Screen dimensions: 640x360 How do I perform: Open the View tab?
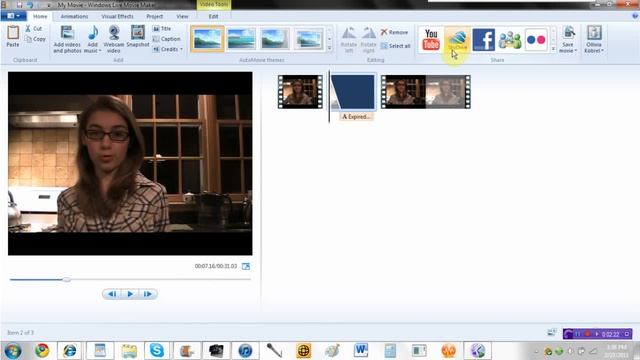click(182, 16)
